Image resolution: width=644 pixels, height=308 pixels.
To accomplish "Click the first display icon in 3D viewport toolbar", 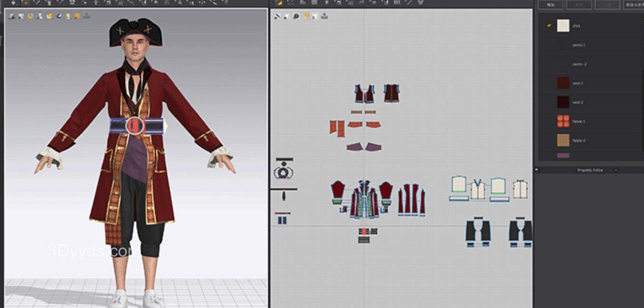I will tap(11, 16).
